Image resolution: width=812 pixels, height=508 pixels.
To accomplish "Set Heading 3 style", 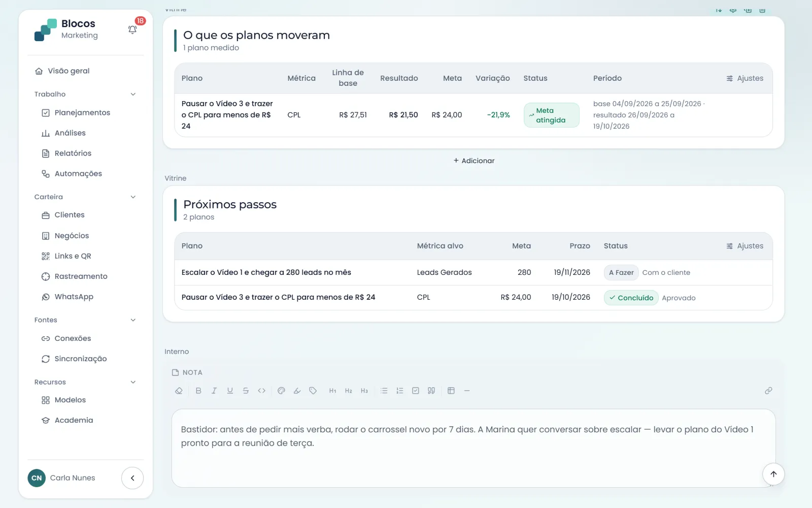I will coord(364,391).
